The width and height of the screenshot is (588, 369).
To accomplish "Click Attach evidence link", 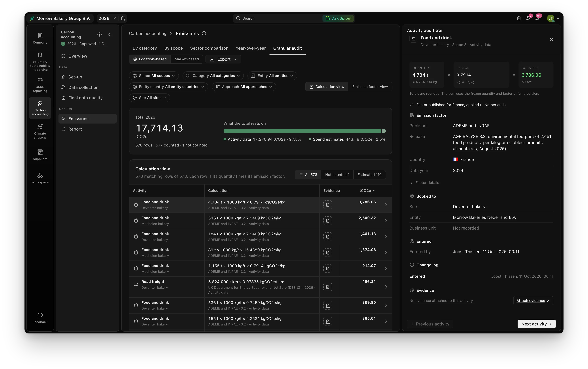I will 533,300.
